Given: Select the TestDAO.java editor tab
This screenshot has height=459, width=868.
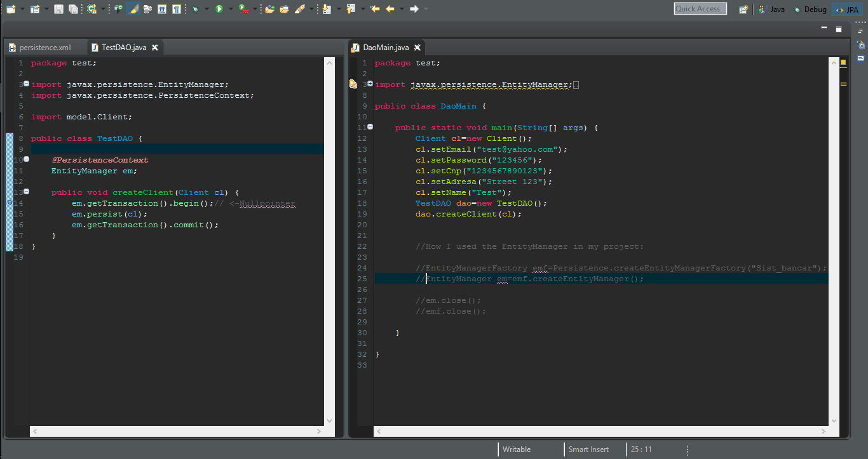Looking at the screenshot, I should 124,48.
